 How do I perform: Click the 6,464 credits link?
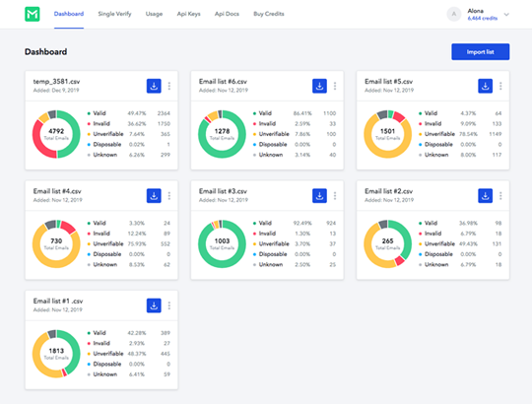483,19
